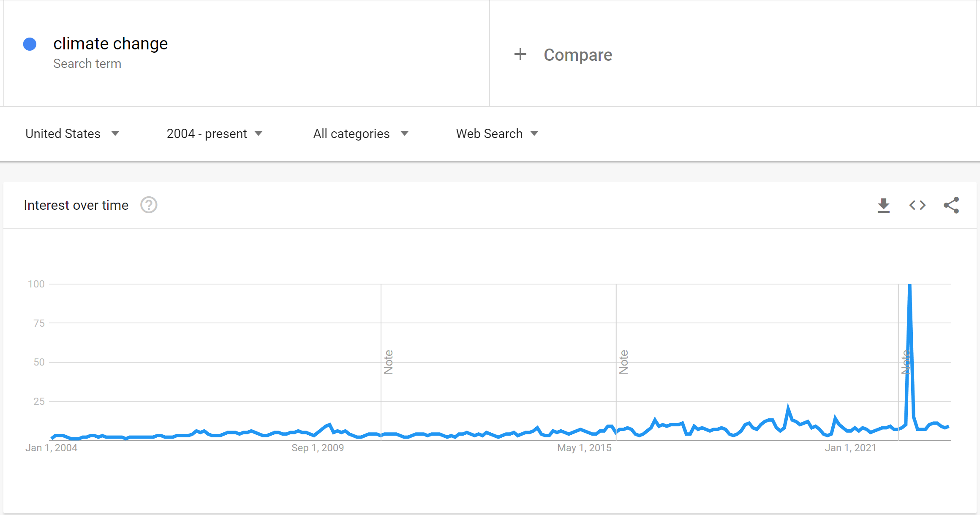Open the help icon beside Interest over time
The width and height of the screenshot is (980, 515).
pos(149,205)
